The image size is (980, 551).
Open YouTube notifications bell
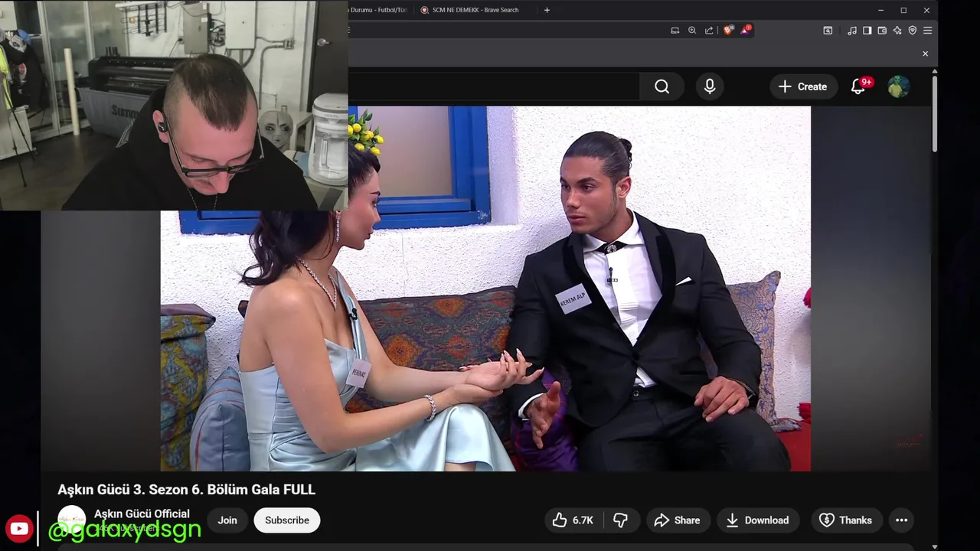pos(858,86)
